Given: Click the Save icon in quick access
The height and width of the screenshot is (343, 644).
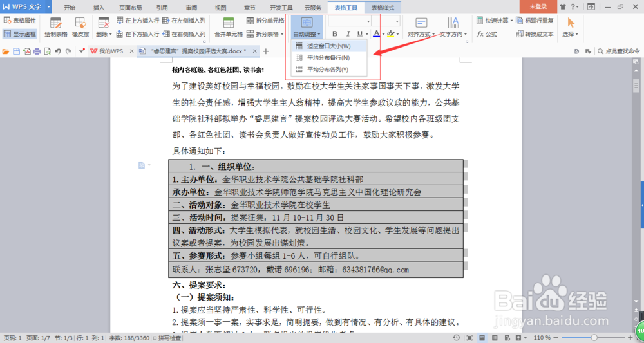Looking at the screenshot, I should (17, 51).
